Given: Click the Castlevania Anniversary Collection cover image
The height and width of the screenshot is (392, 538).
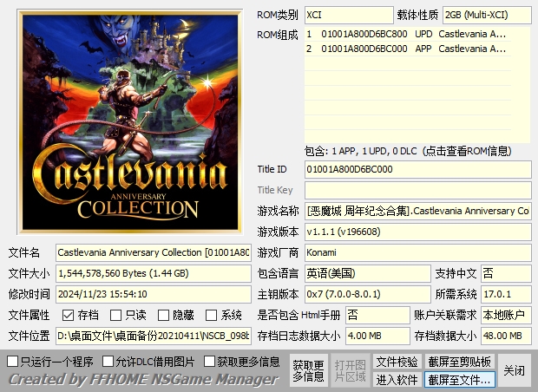Looking at the screenshot, I should click(128, 120).
